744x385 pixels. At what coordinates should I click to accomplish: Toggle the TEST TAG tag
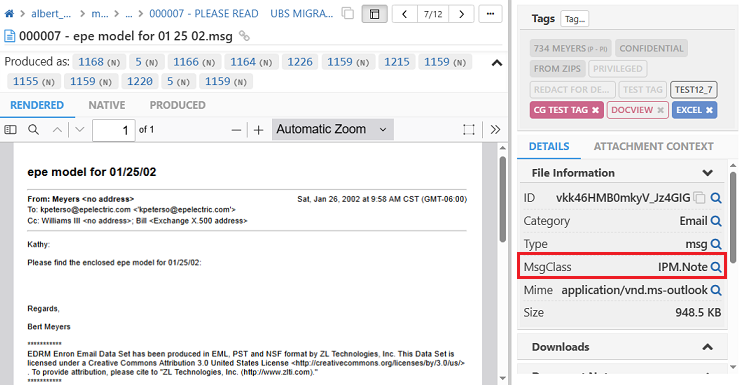[x=642, y=90]
